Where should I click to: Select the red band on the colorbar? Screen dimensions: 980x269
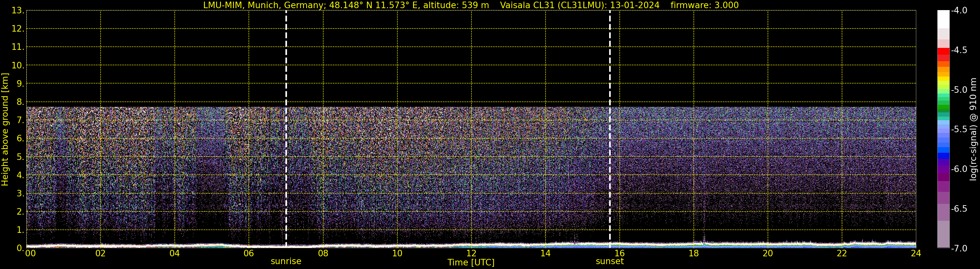pyautogui.click(x=943, y=51)
